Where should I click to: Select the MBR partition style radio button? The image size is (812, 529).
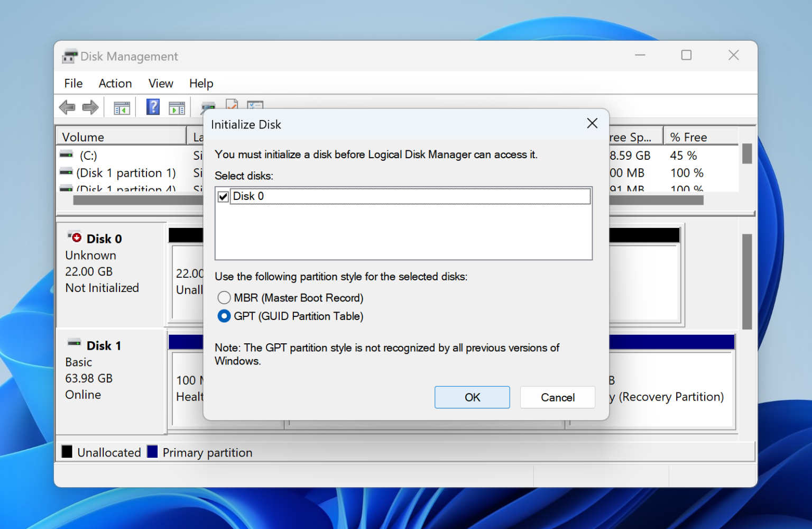[224, 297]
